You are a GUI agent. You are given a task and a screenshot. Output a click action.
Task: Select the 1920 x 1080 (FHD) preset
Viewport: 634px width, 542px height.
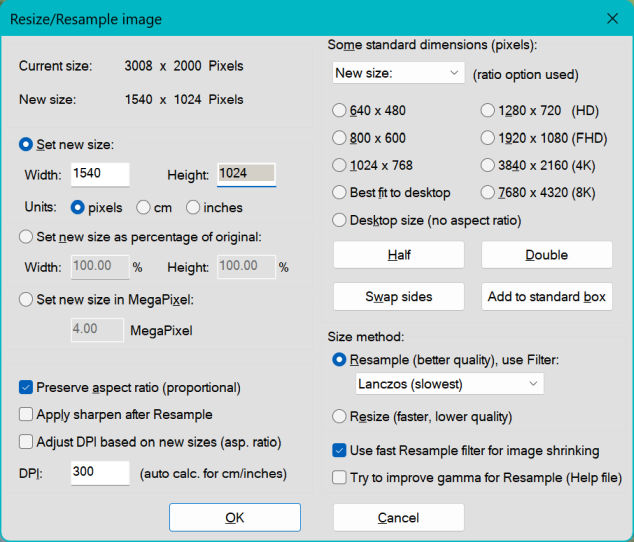(489, 137)
